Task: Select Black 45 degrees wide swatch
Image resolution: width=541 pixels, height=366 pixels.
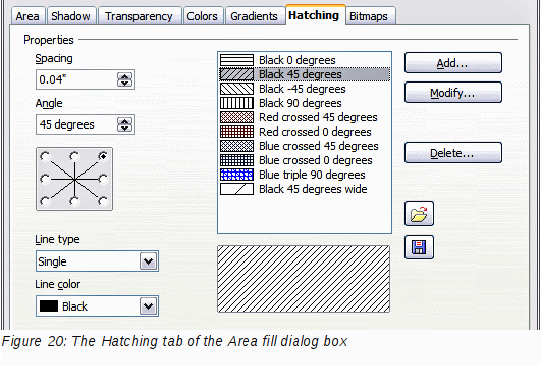Action: tap(237, 189)
